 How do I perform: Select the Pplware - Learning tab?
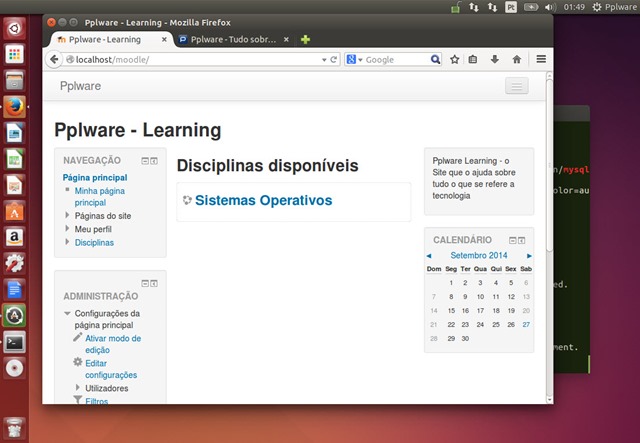[x=105, y=40]
